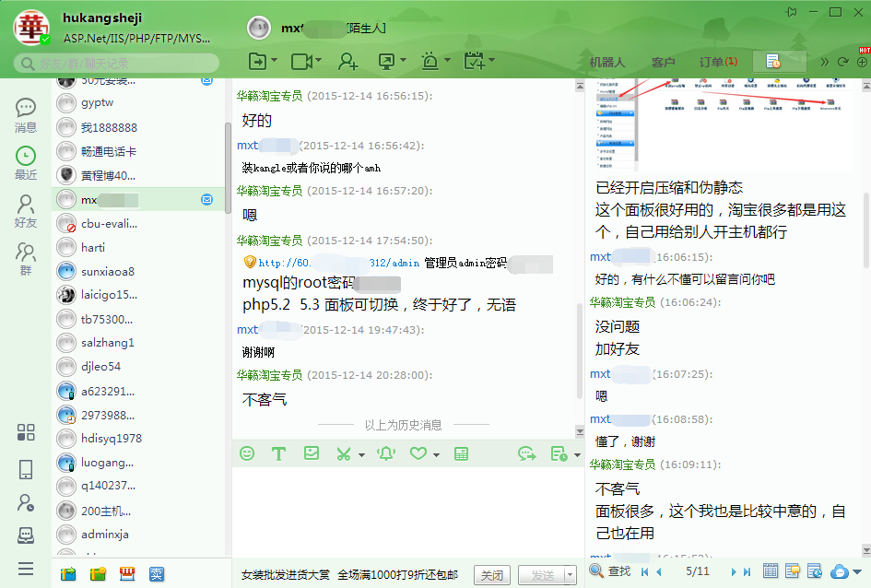Click the person settings icon in sidebar
Viewport: 871px width, 588px height.
tap(26, 502)
